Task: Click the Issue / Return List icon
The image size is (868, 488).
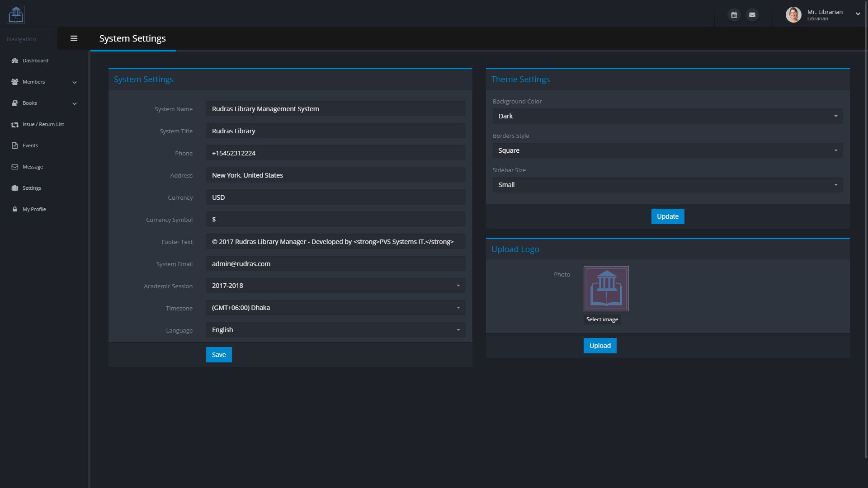Action: pyautogui.click(x=15, y=125)
